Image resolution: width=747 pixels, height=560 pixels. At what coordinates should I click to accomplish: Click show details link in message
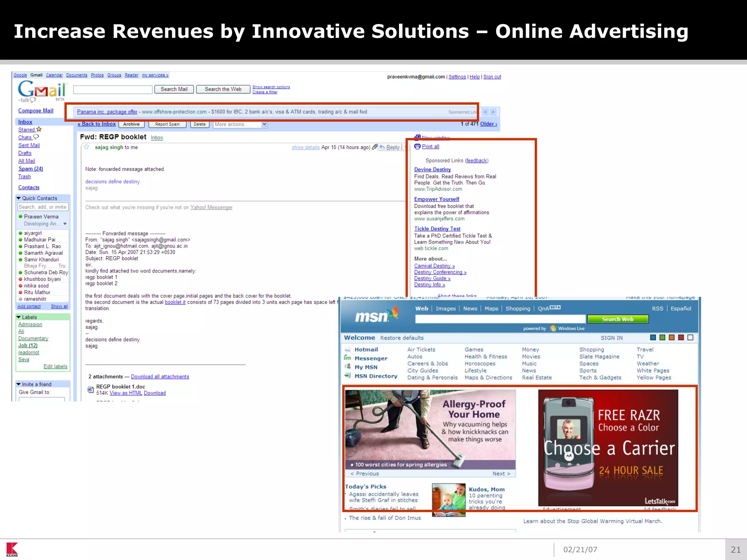306,147
